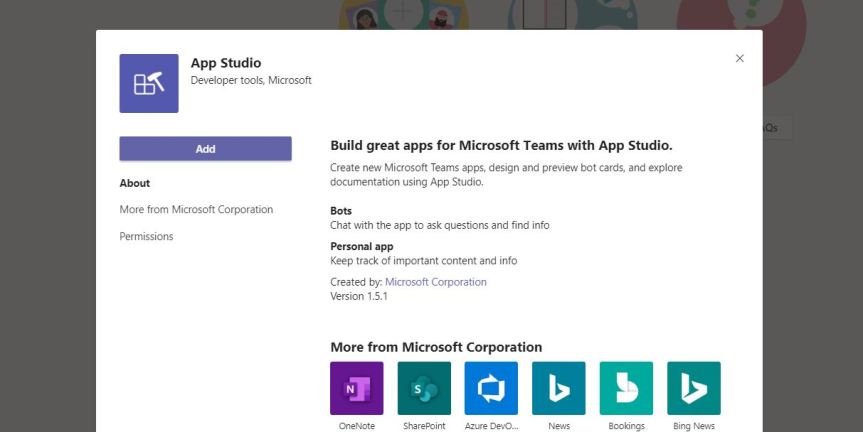Close the App Studio dialog

740,58
